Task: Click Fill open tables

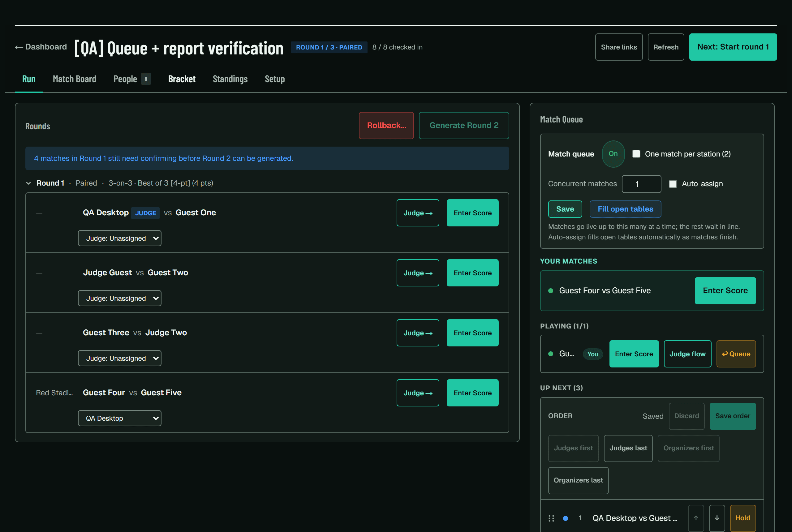Action: 625,209
